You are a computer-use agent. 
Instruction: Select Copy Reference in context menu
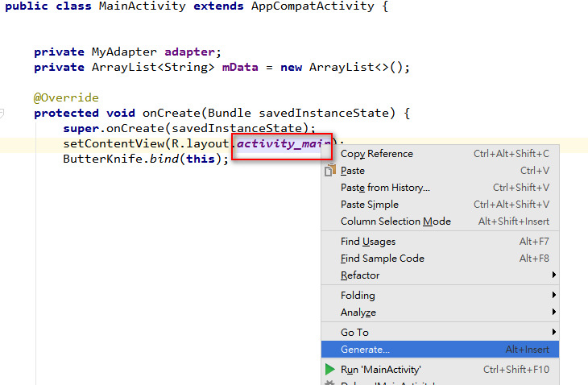point(441,154)
